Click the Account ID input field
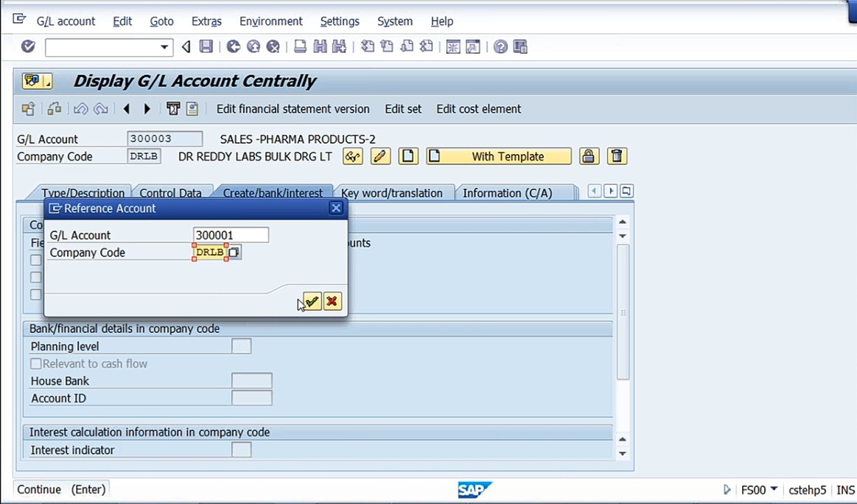857x504 pixels. pyautogui.click(x=251, y=398)
